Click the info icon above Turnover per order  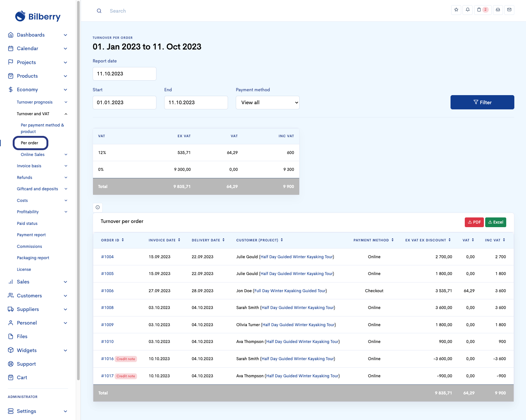tap(97, 207)
